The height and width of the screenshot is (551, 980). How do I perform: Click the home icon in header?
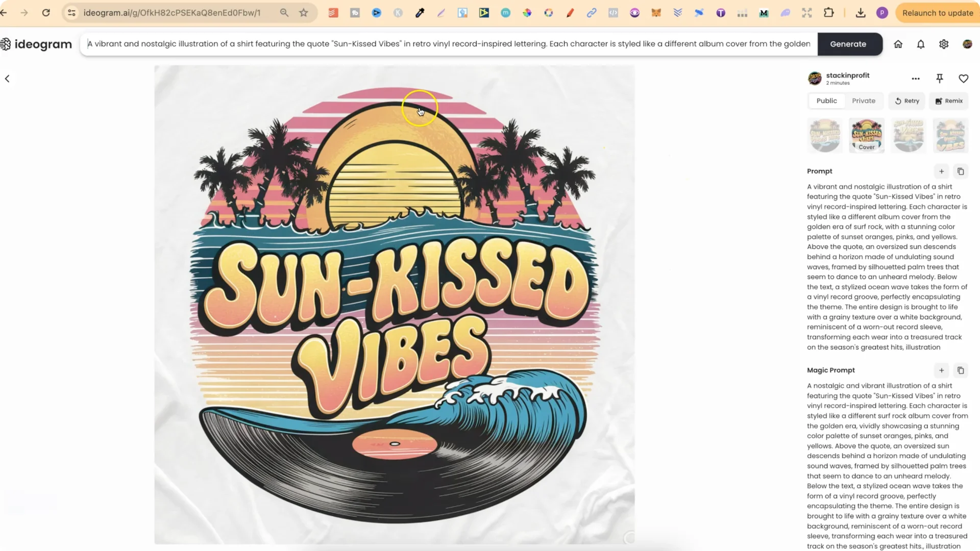pos(898,44)
